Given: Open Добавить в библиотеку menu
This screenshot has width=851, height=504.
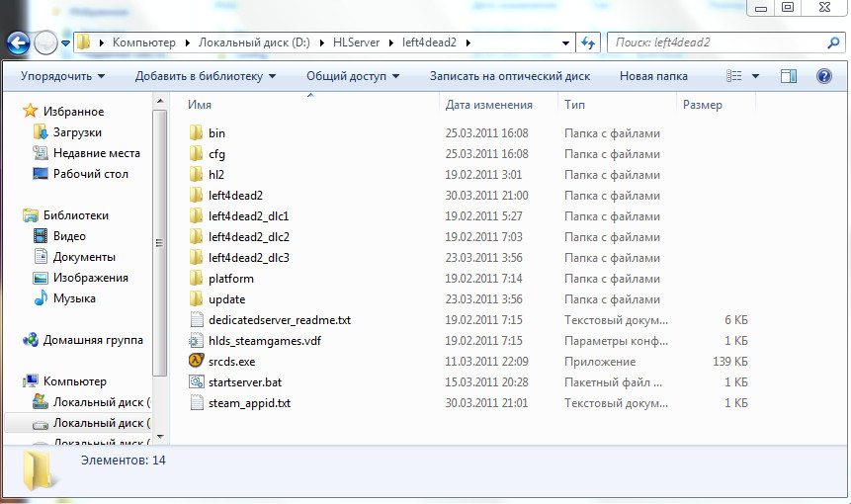Looking at the screenshot, I should tap(206, 76).
